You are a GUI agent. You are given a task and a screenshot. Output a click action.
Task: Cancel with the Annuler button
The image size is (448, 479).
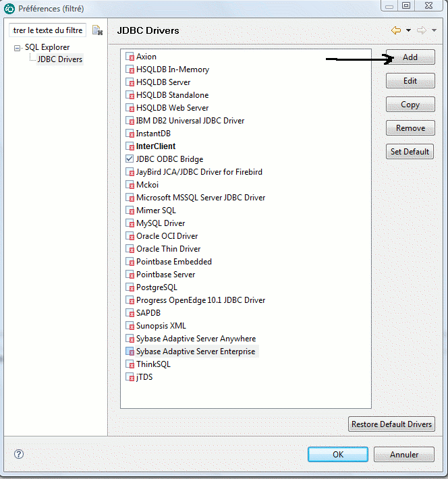pyautogui.click(x=404, y=454)
